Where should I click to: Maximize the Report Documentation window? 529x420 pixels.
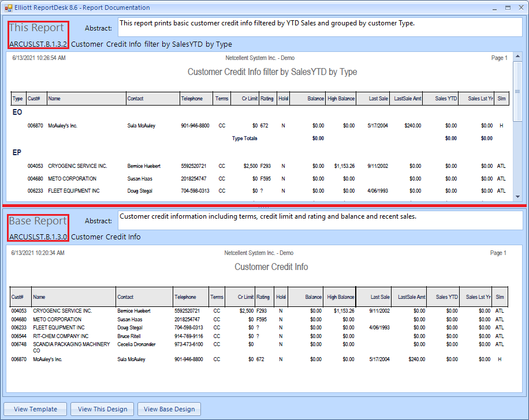point(508,7)
